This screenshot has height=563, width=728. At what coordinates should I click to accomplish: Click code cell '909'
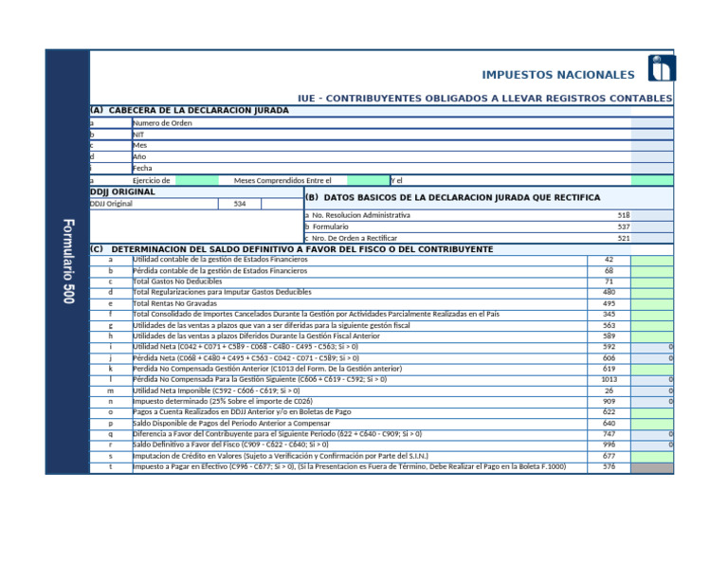click(610, 402)
